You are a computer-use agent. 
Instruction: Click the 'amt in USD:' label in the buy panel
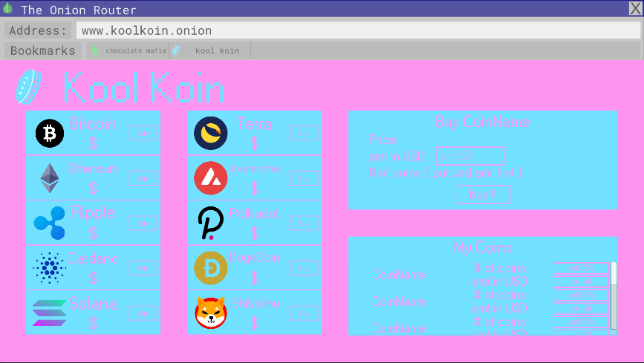397,157
